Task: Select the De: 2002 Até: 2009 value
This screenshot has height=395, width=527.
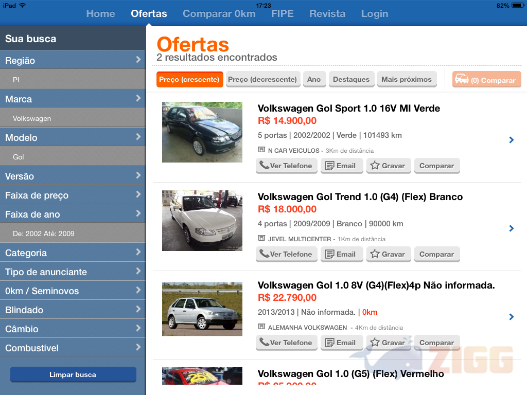Action: [x=73, y=233]
